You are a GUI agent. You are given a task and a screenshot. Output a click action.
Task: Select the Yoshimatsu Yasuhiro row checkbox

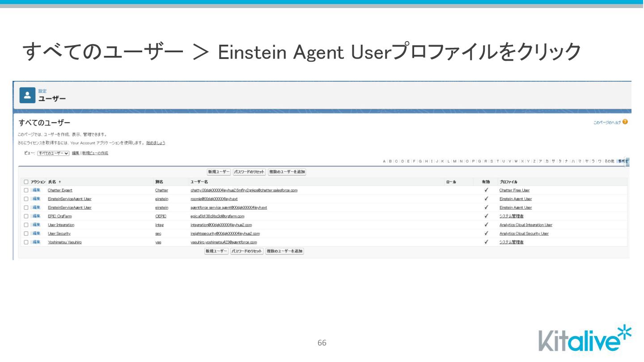[x=26, y=242]
